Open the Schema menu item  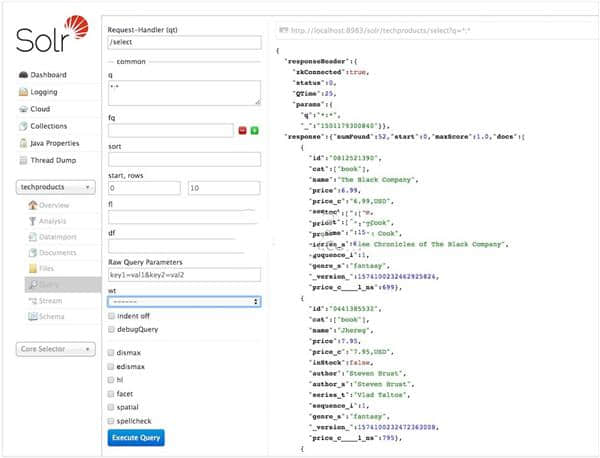50,315
